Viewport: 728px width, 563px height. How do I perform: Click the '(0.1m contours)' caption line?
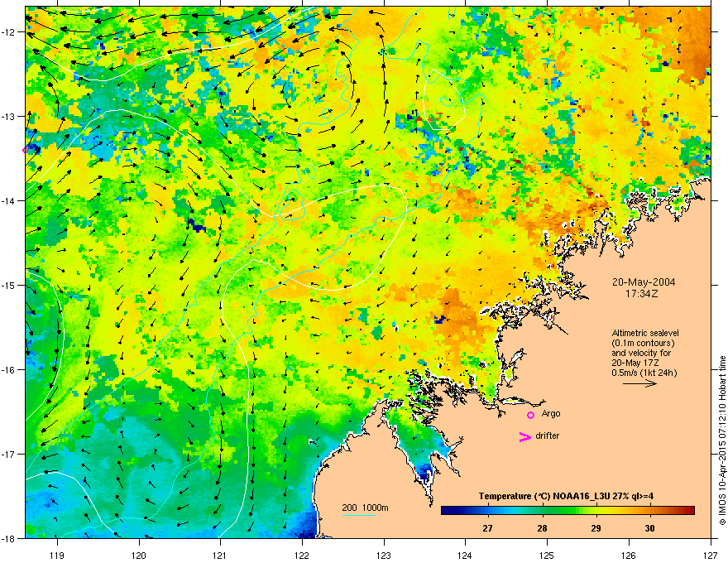pos(643,344)
